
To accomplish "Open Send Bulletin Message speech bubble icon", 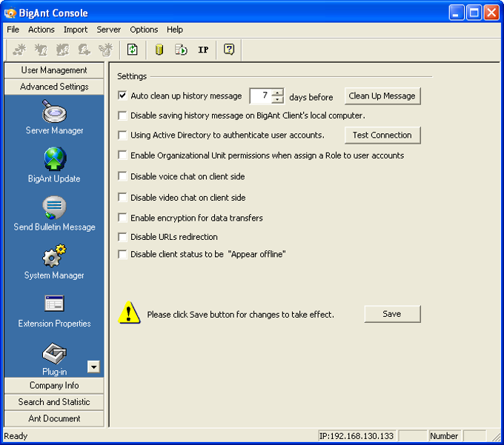I will pos(54,207).
